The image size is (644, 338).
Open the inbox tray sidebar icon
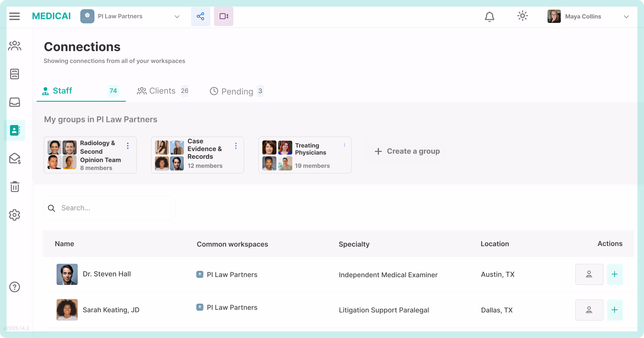[15, 102]
